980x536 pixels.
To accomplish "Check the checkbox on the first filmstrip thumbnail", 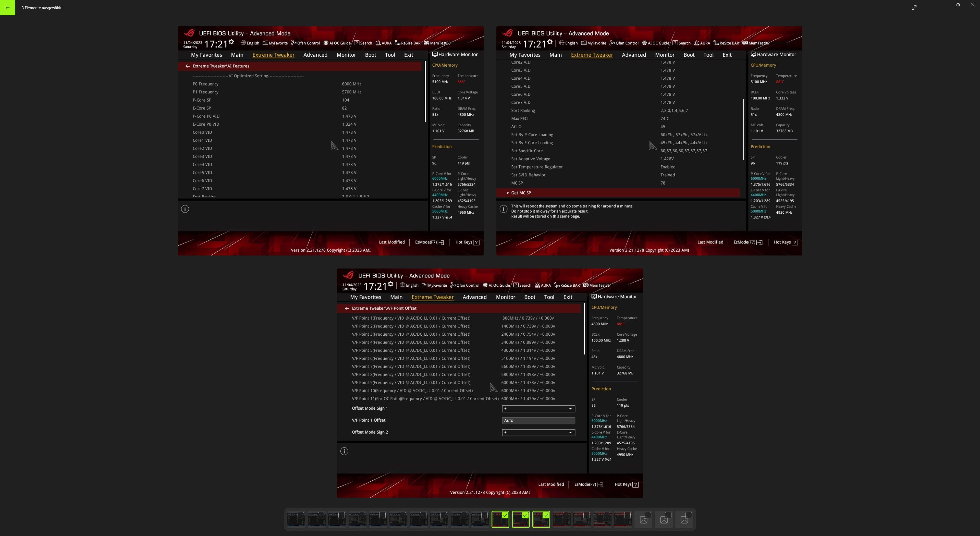I will pos(301,515).
